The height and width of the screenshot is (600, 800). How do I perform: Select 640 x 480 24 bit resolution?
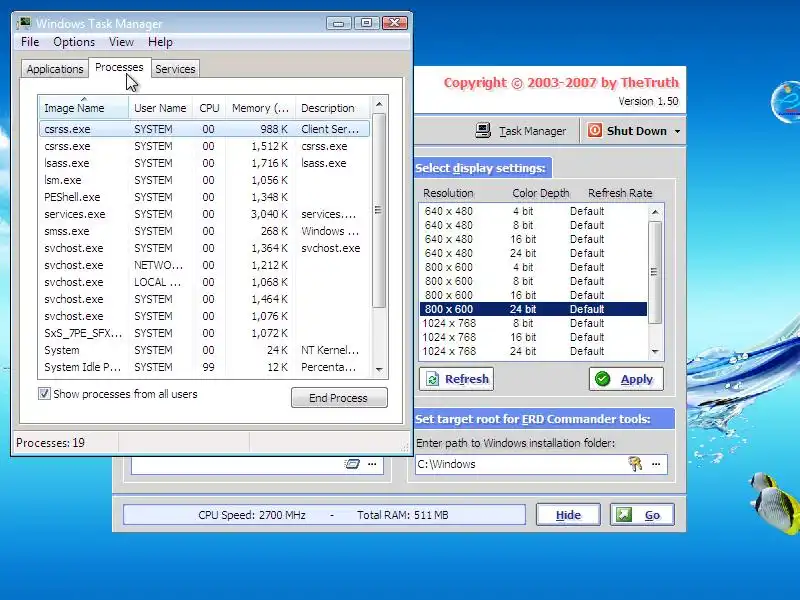(x=534, y=253)
